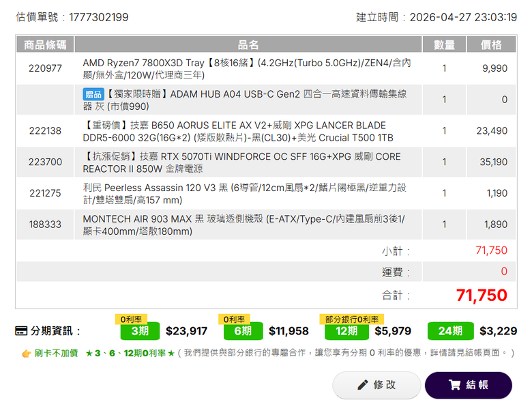
Task: Click the 價格 column header
Action: [x=491, y=44]
